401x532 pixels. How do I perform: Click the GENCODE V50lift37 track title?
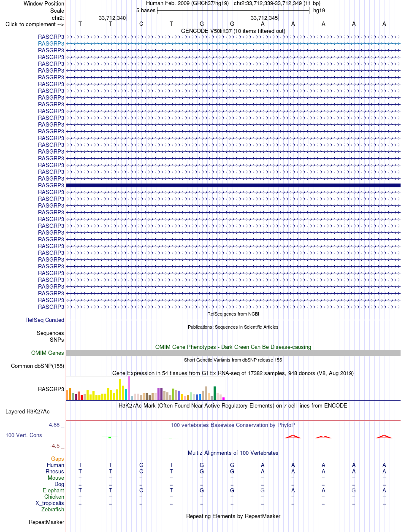(233, 31)
